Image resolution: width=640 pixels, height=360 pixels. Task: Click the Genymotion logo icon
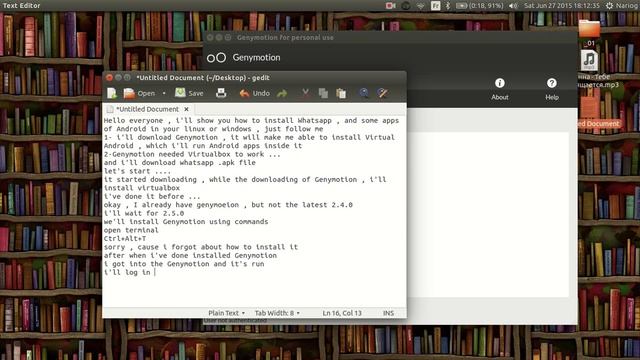coord(216,58)
